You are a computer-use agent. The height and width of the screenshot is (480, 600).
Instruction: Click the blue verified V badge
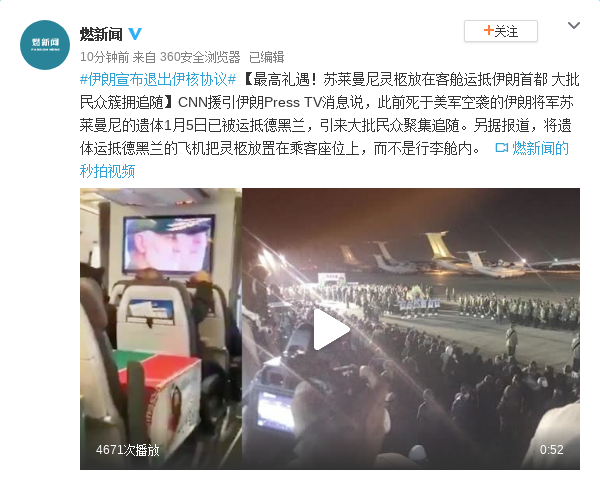(135, 34)
